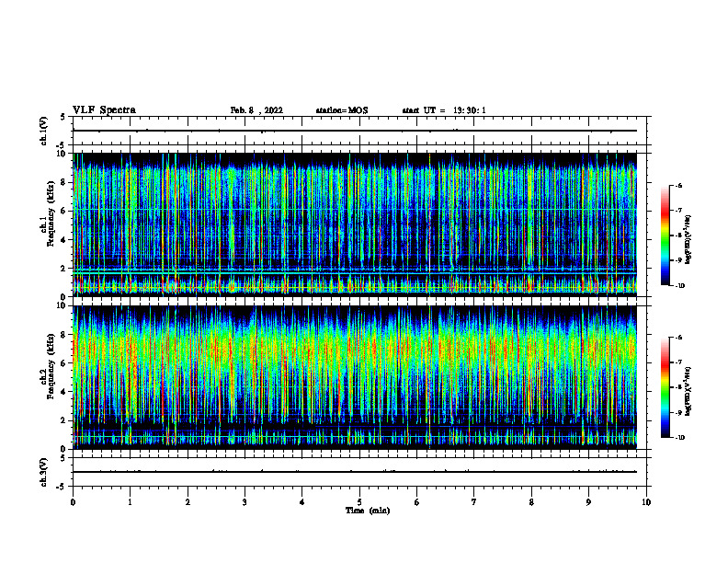
Task: Click the "-6" label atop the ch.1 colorbar
Action: (678, 185)
